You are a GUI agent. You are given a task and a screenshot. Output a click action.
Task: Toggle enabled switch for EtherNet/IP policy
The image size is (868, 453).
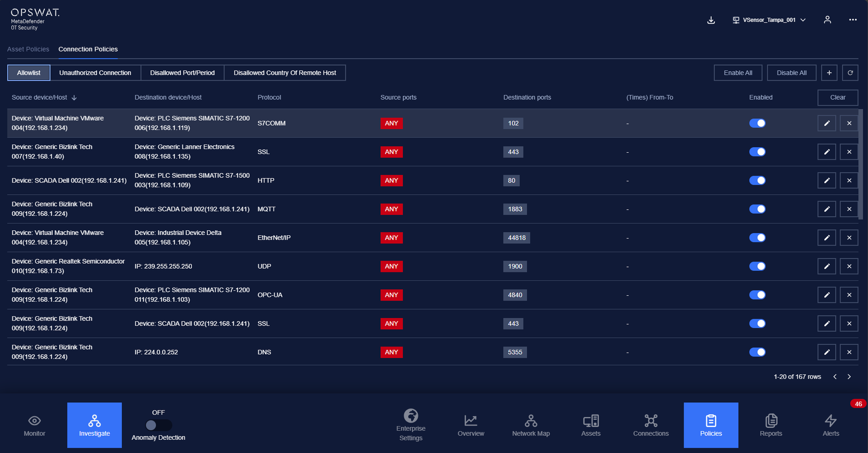click(757, 238)
